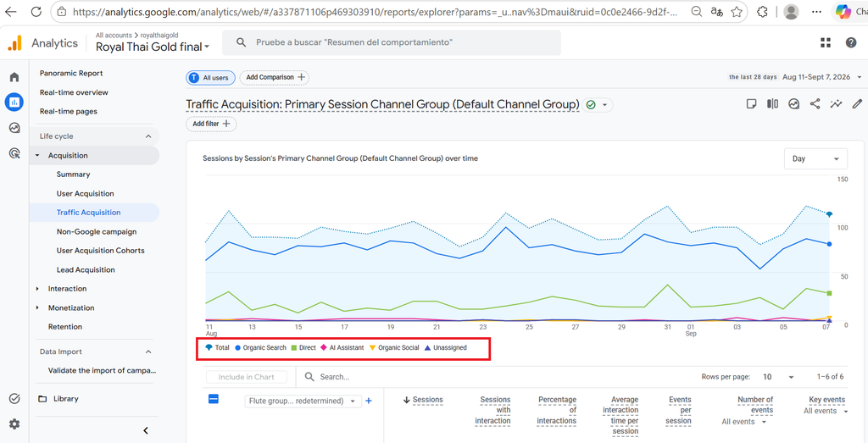Open the translate page icon in address bar
This screenshot has height=443, width=868.
tap(717, 12)
